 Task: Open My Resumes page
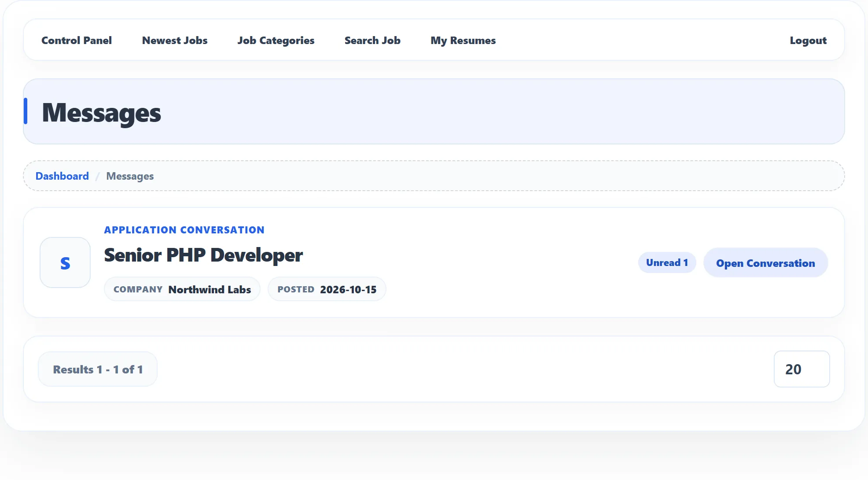463,40
